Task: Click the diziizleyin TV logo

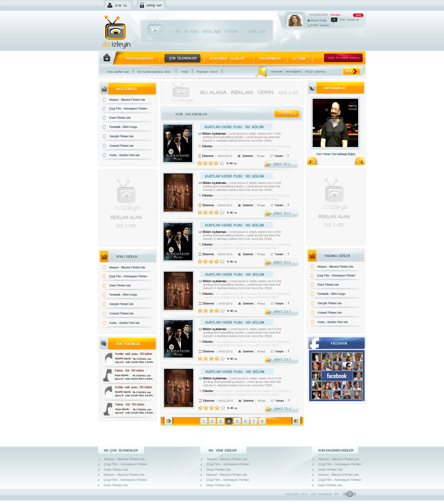Action: point(116,32)
